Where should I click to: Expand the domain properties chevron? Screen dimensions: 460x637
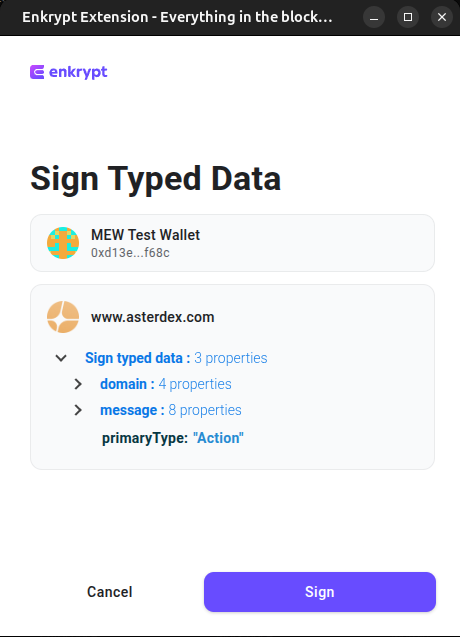tap(78, 384)
